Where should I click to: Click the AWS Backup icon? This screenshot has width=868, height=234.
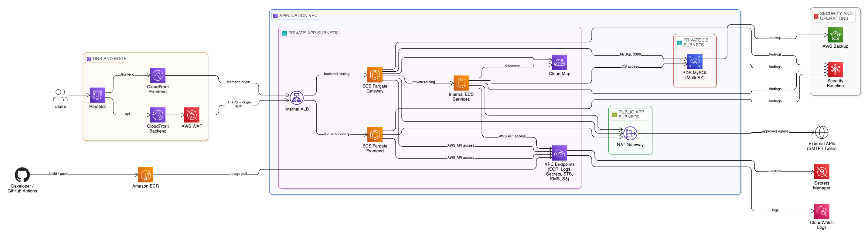[x=835, y=35]
